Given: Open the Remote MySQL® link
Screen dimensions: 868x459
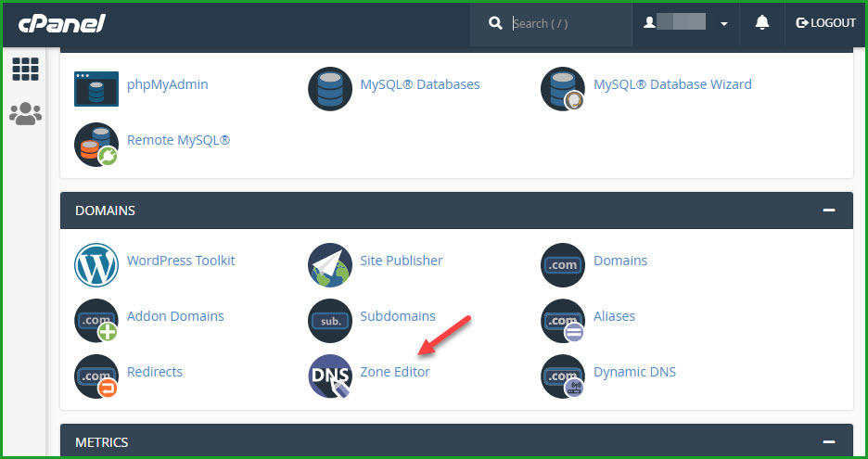Looking at the screenshot, I should pos(179,141).
